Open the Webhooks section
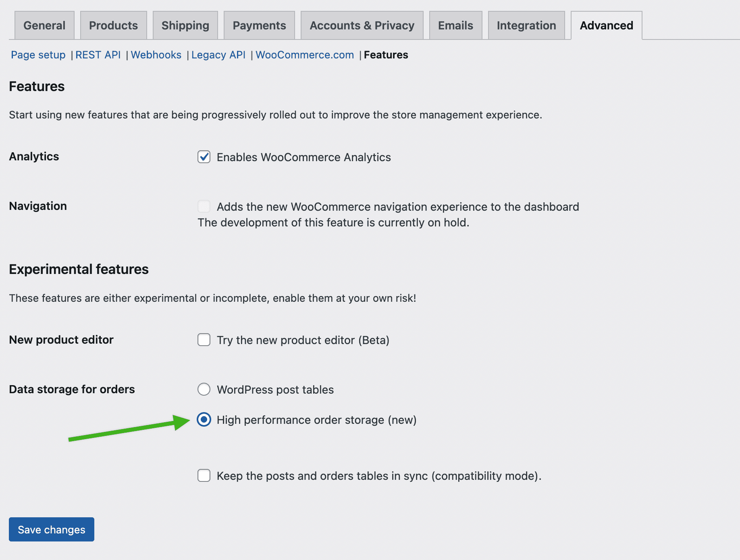 pos(156,55)
